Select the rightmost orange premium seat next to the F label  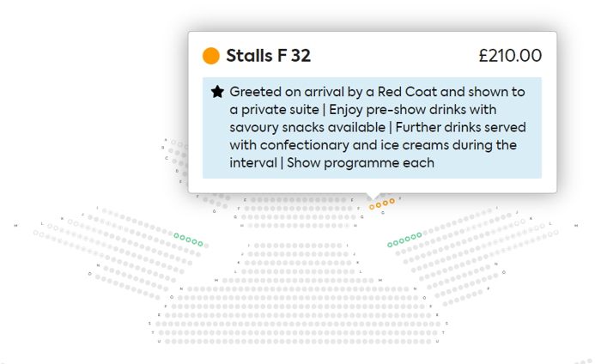pyautogui.click(x=392, y=201)
